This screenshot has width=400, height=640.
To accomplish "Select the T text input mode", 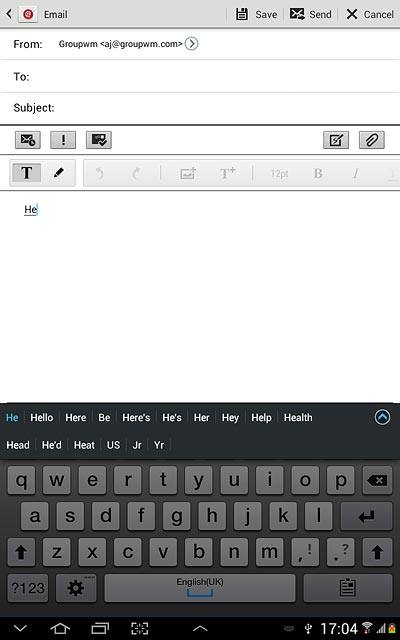I will (x=27, y=173).
